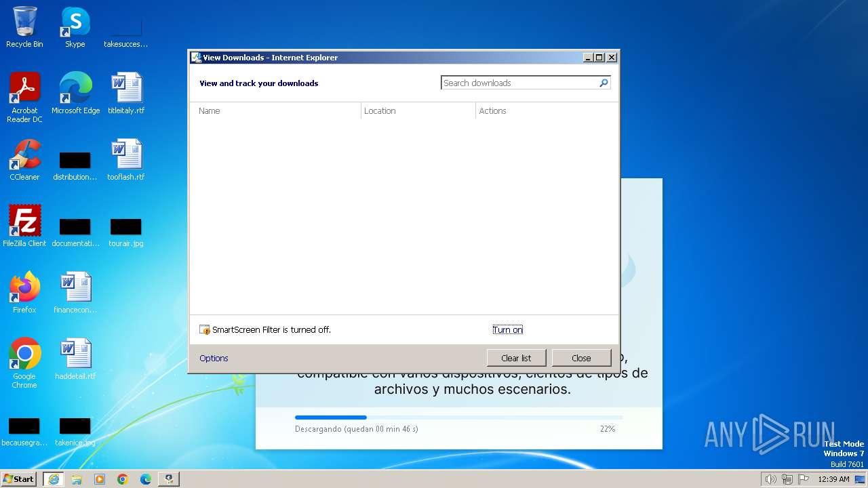Image resolution: width=868 pixels, height=488 pixels.
Task: Open the financecon... document icon
Action: point(75,293)
